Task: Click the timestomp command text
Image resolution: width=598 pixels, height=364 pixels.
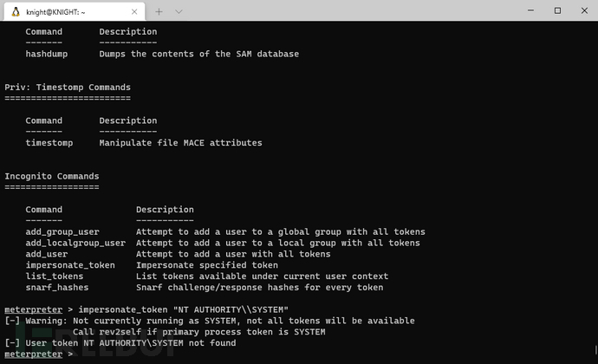Action: point(49,143)
